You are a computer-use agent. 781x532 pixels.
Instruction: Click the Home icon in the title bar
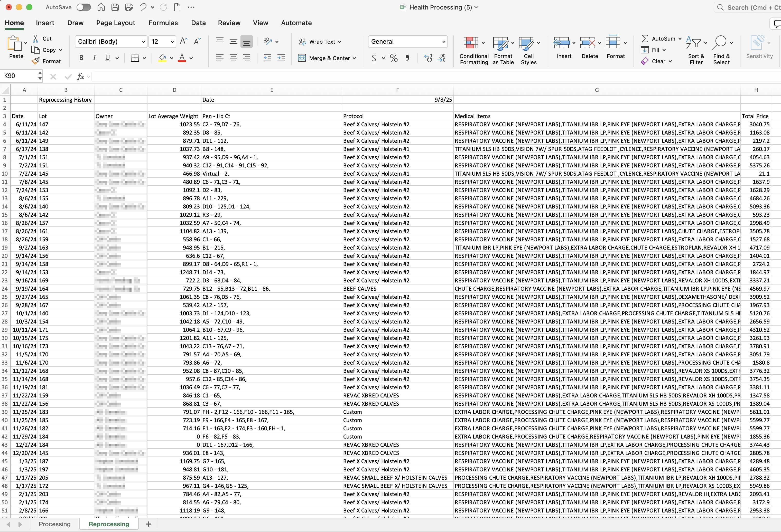pos(101,7)
